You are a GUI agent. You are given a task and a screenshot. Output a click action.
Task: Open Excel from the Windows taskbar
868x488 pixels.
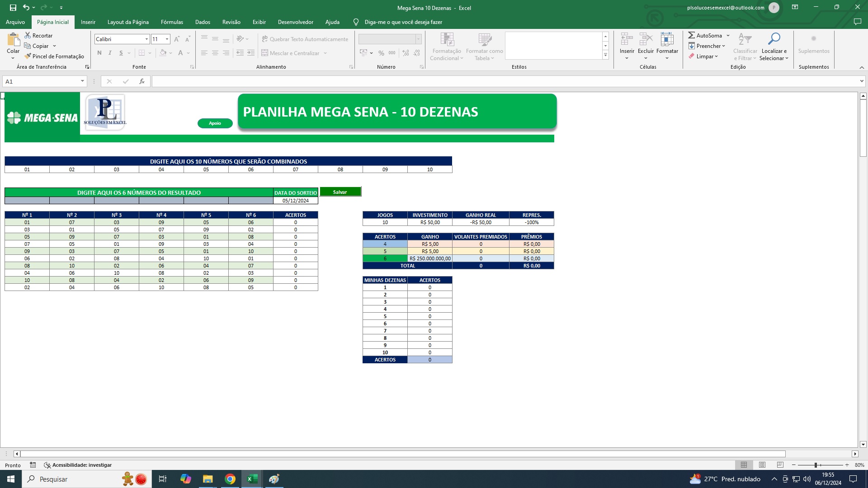tap(252, 479)
